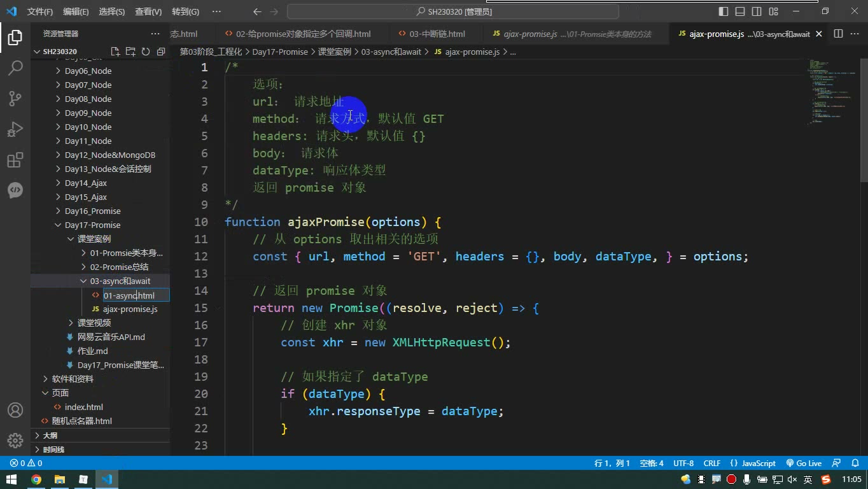
Task: Open the Search view in activity bar
Action: point(15,67)
